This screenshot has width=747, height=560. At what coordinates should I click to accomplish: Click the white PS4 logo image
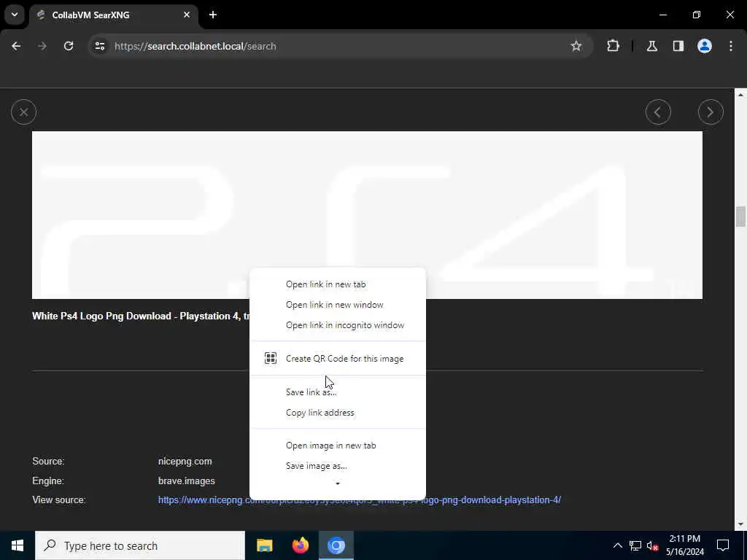click(x=367, y=215)
